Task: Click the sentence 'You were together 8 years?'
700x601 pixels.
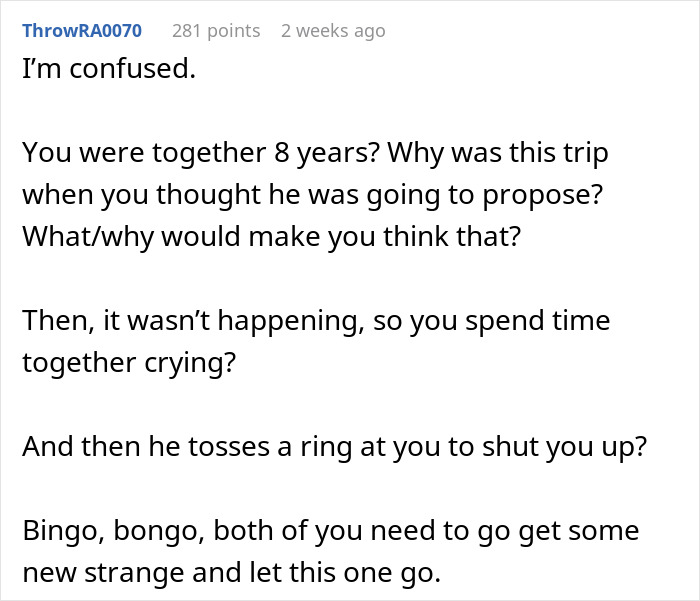Action: [200, 155]
